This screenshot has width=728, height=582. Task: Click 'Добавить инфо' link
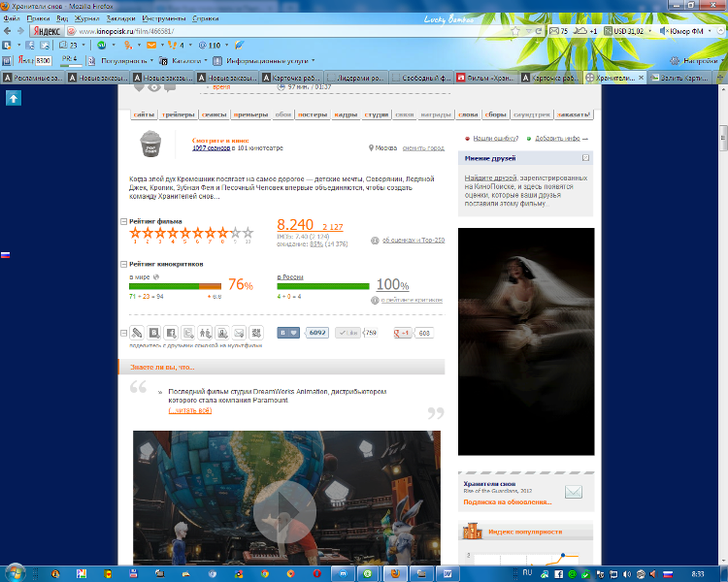[557, 139]
